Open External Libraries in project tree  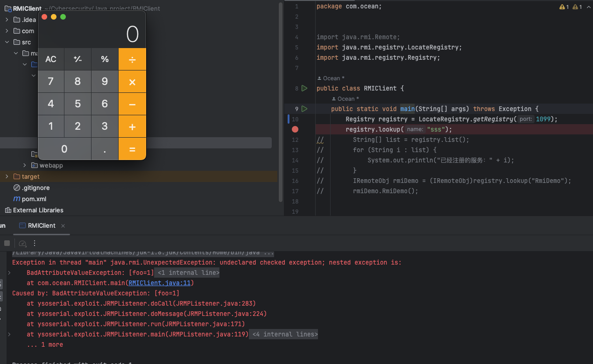pyautogui.click(x=38, y=210)
